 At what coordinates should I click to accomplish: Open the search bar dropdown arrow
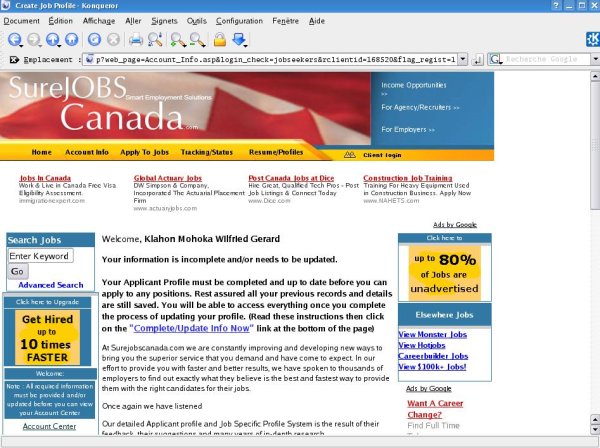pyautogui.click(x=595, y=59)
